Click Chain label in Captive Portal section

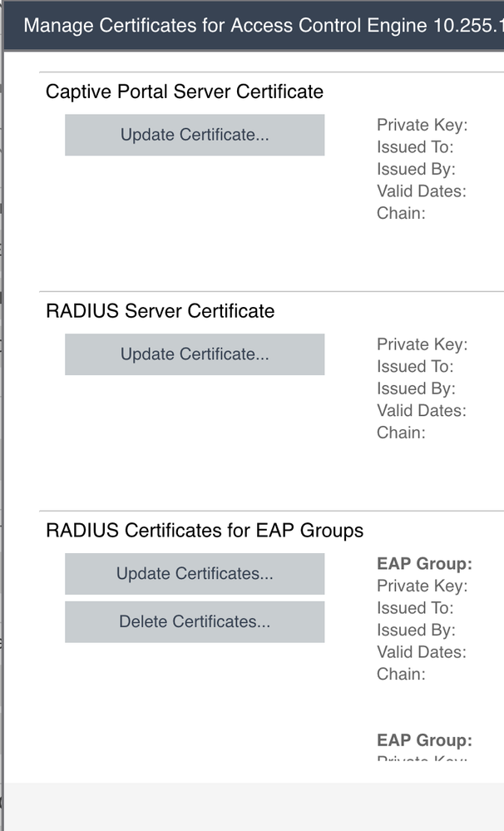pos(401,213)
